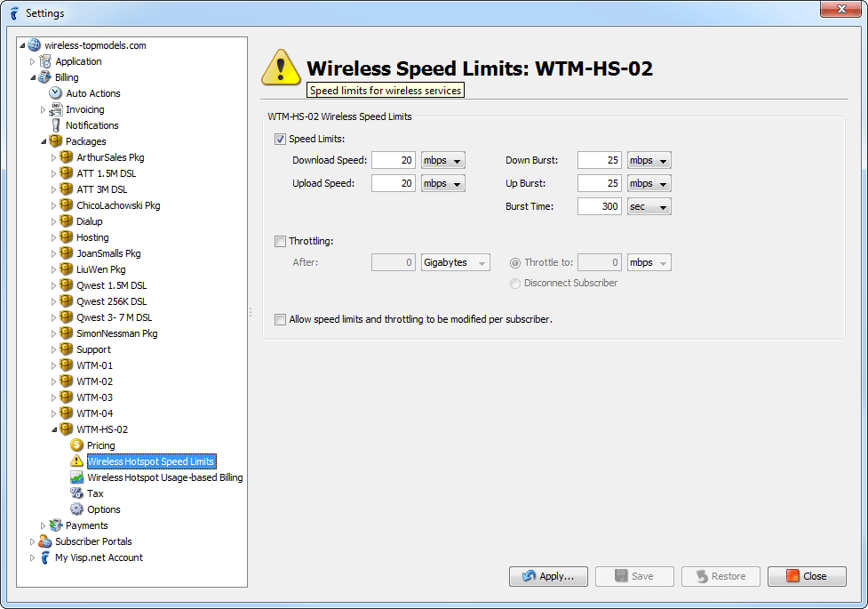
Task: Expand the WTM-04 package node
Action: (53, 413)
